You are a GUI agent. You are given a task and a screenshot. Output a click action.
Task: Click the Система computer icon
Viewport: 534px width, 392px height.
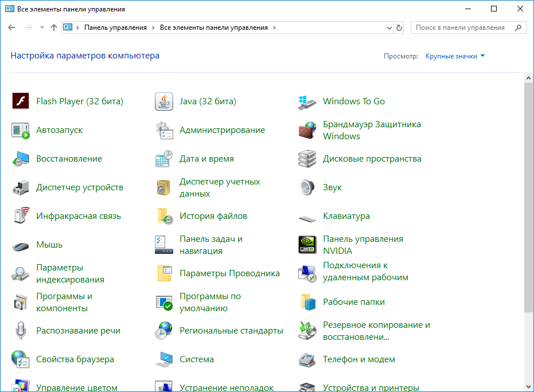(164, 359)
